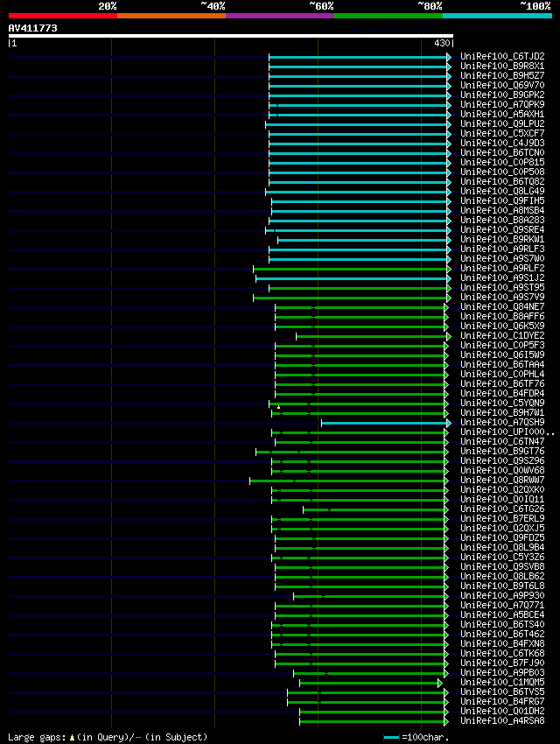Click UniRef100_A9S1J2 label
Viewport: 560px width, 744px height.
502,277
